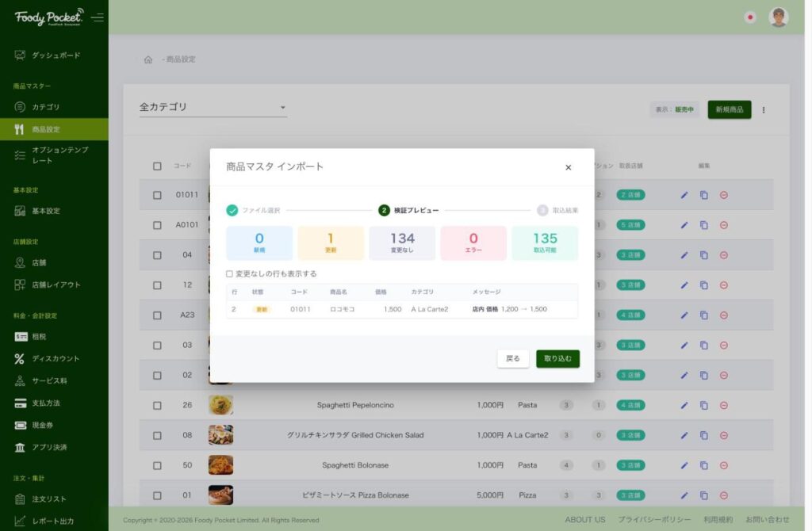812x531 pixels.
Task: Create a product with 新規商品 button
Action: click(x=730, y=109)
